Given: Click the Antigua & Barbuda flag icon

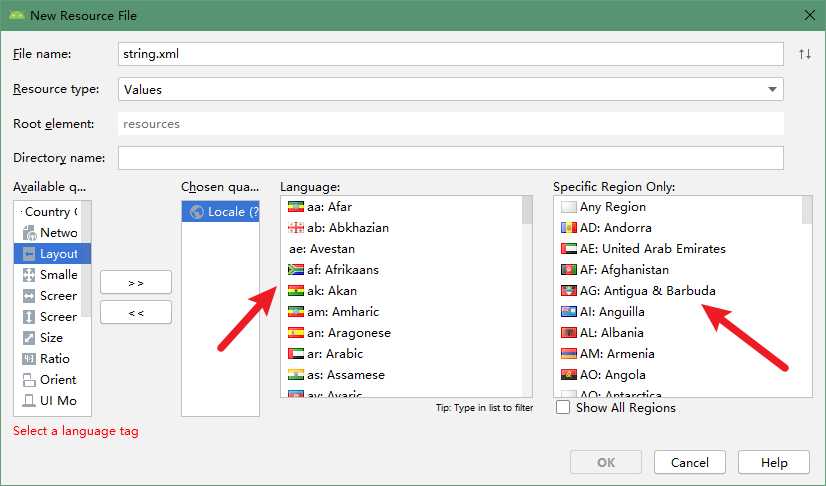Looking at the screenshot, I should pos(569,291).
